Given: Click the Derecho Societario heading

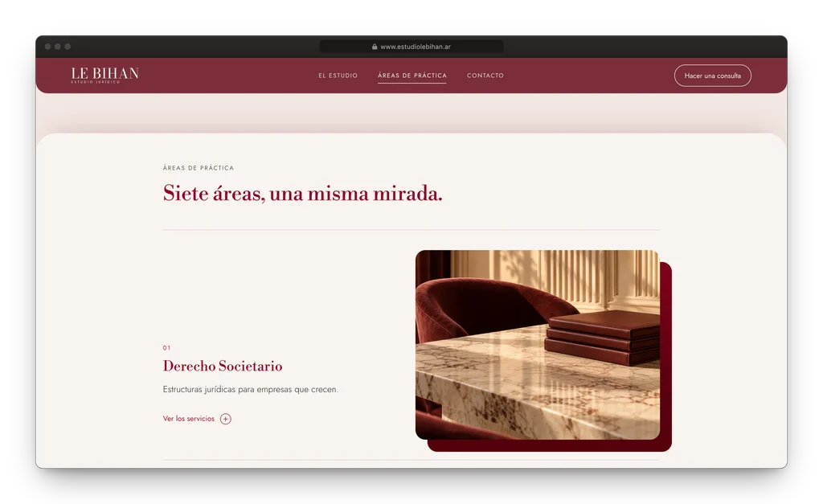Looking at the screenshot, I should pyautogui.click(x=223, y=366).
